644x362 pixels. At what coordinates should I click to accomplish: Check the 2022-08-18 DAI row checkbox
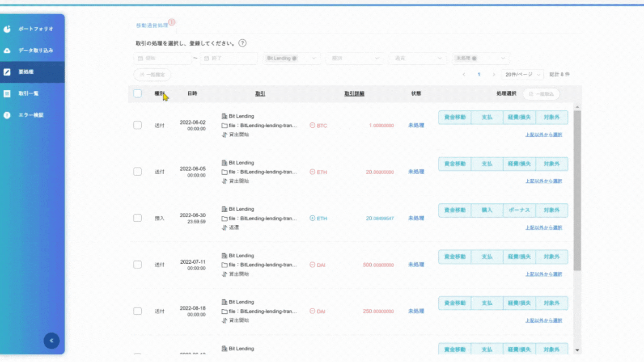pos(137,311)
